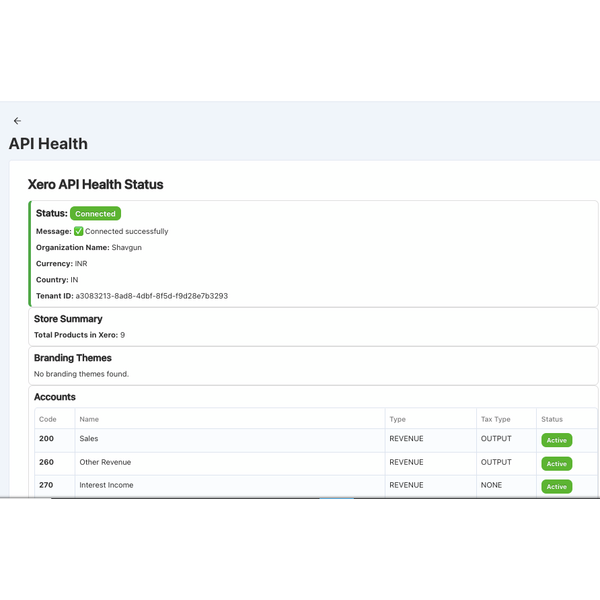Select the Other Revenue account name
Screen dimensions: 600x600
(x=105, y=462)
